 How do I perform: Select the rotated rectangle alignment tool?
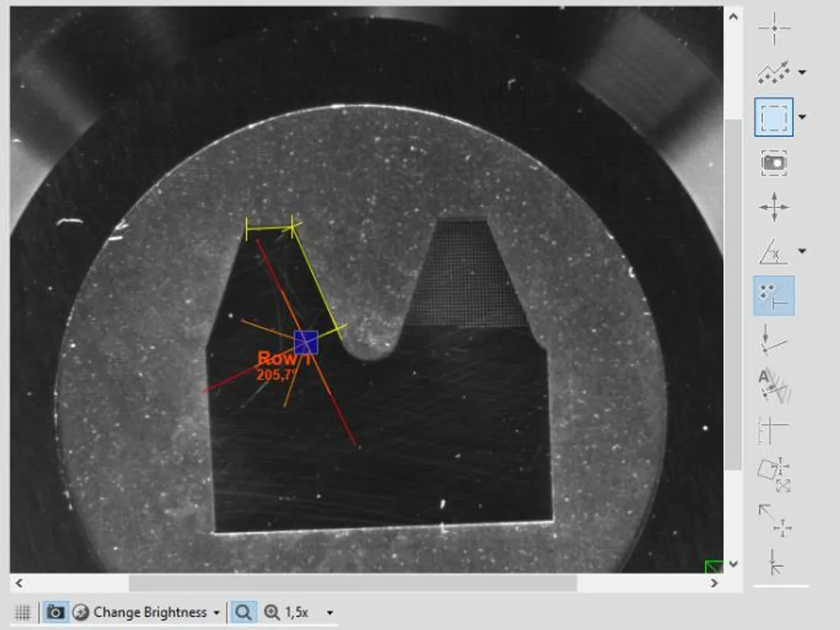pos(775,475)
